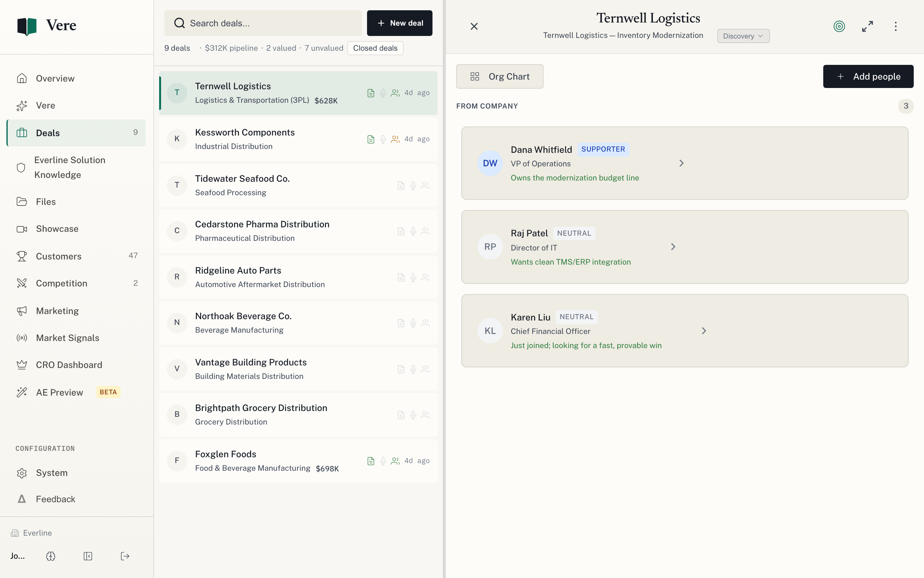Close the Ternwell Logistics detail panel
This screenshot has width=924, height=578.
pos(474,26)
